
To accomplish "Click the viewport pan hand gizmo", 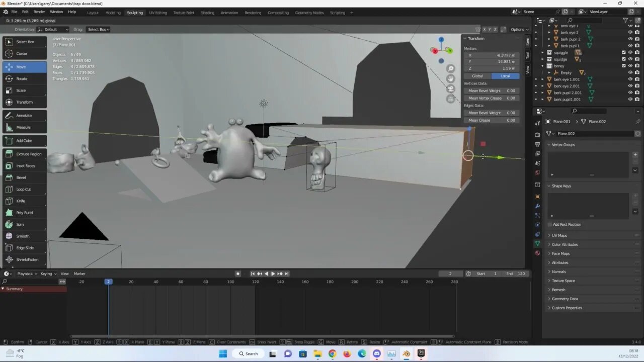I will click(451, 78).
